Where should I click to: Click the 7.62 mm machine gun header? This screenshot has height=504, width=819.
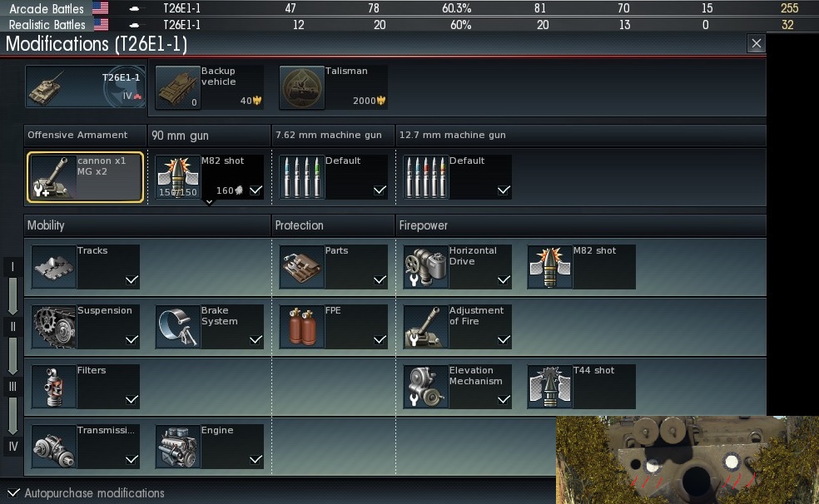click(333, 135)
